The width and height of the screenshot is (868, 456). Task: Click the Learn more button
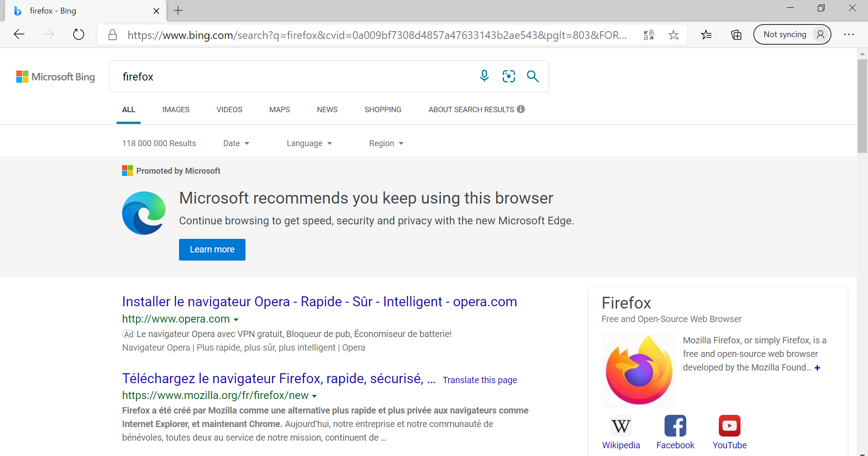(x=212, y=250)
